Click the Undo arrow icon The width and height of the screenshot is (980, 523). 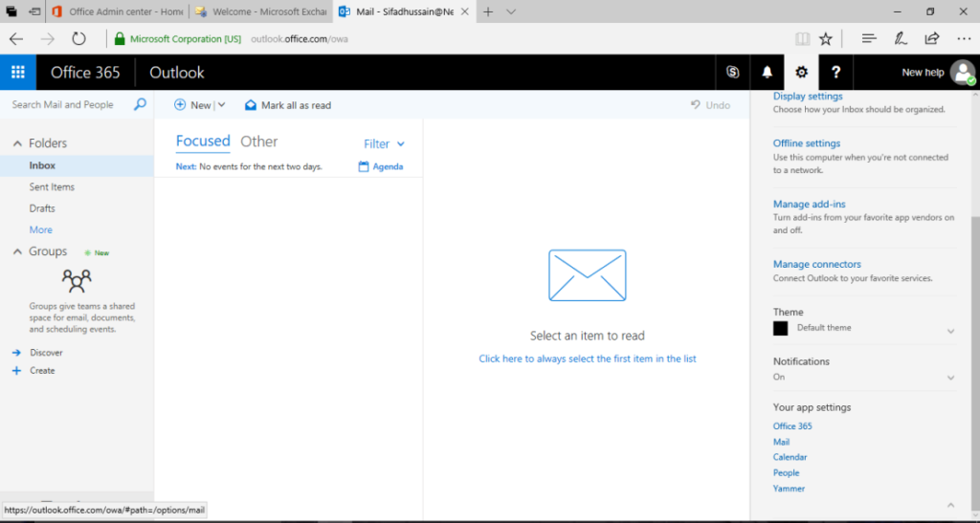point(696,105)
